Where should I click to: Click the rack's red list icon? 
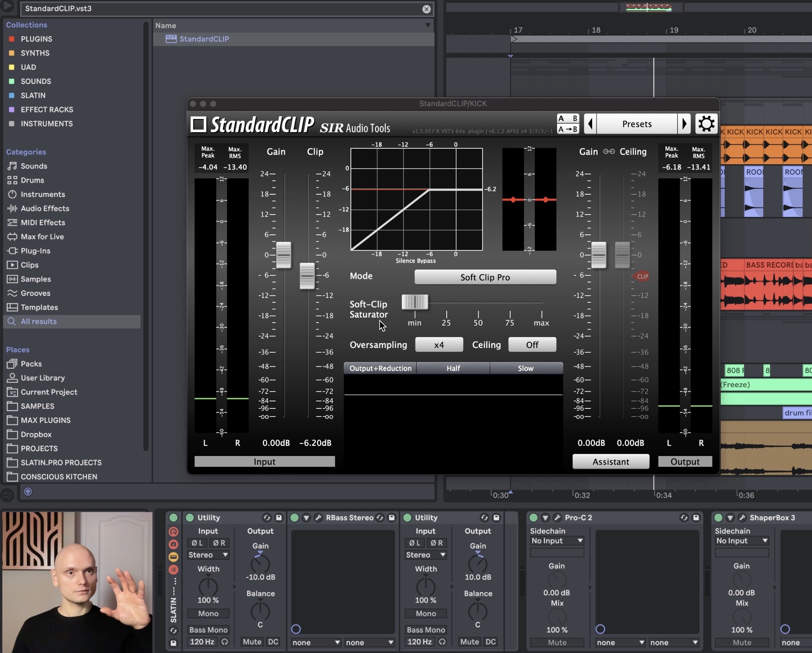pos(173,570)
